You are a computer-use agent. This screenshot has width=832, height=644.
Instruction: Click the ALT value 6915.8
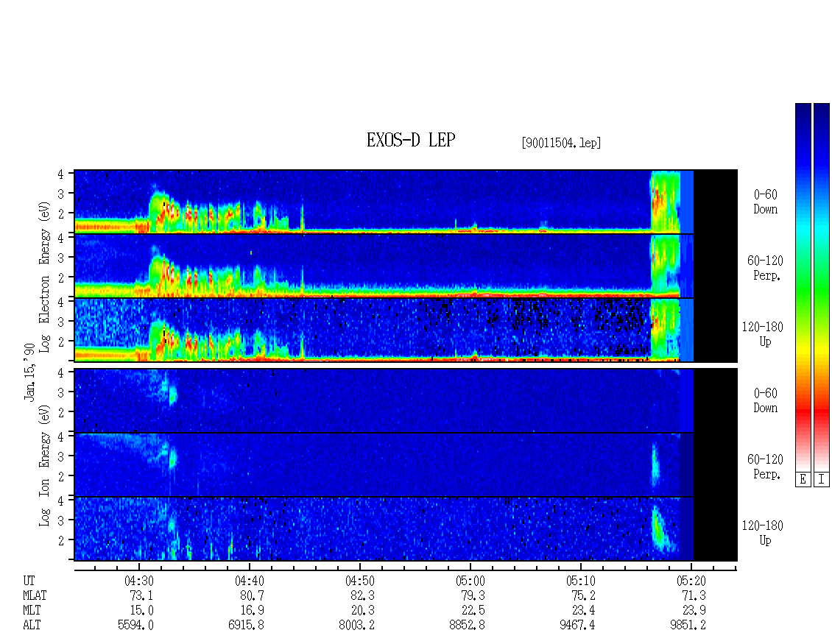point(246,626)
